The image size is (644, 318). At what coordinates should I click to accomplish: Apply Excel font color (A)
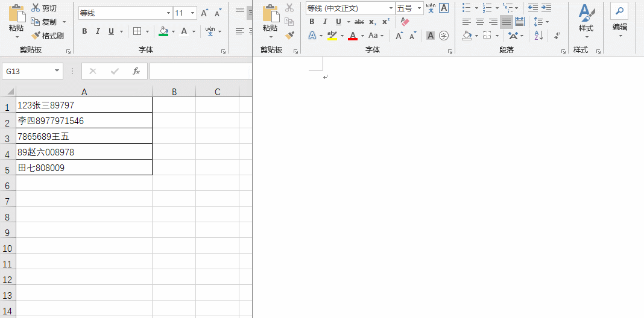point(183,31)
